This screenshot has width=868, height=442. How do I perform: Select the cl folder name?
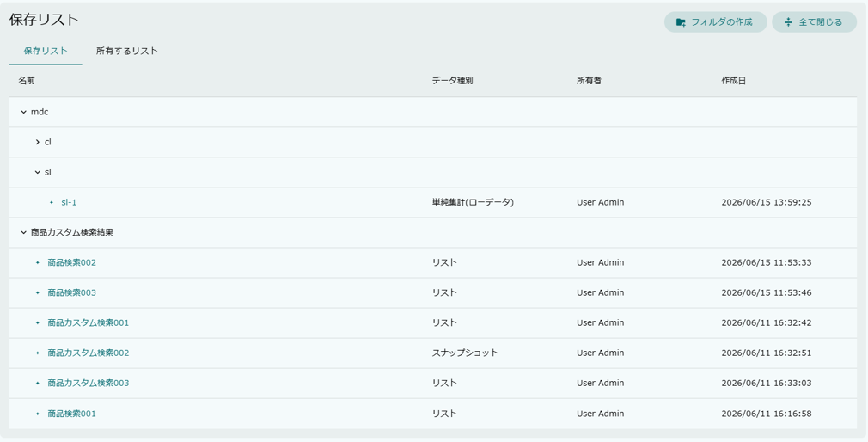[47, 143]
